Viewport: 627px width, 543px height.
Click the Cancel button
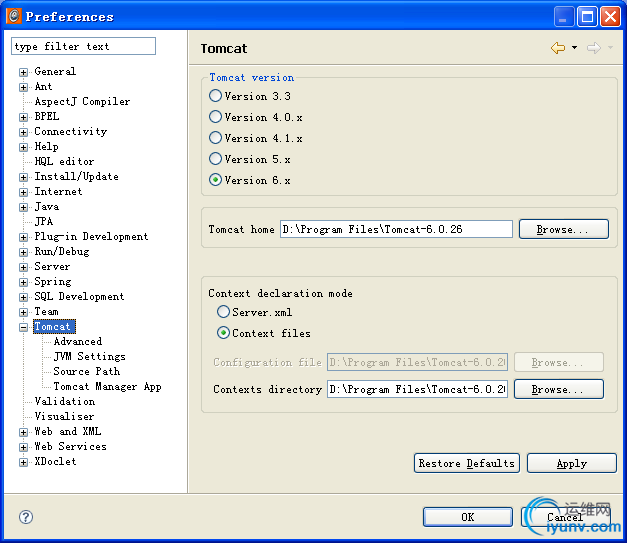pos(565,517)
